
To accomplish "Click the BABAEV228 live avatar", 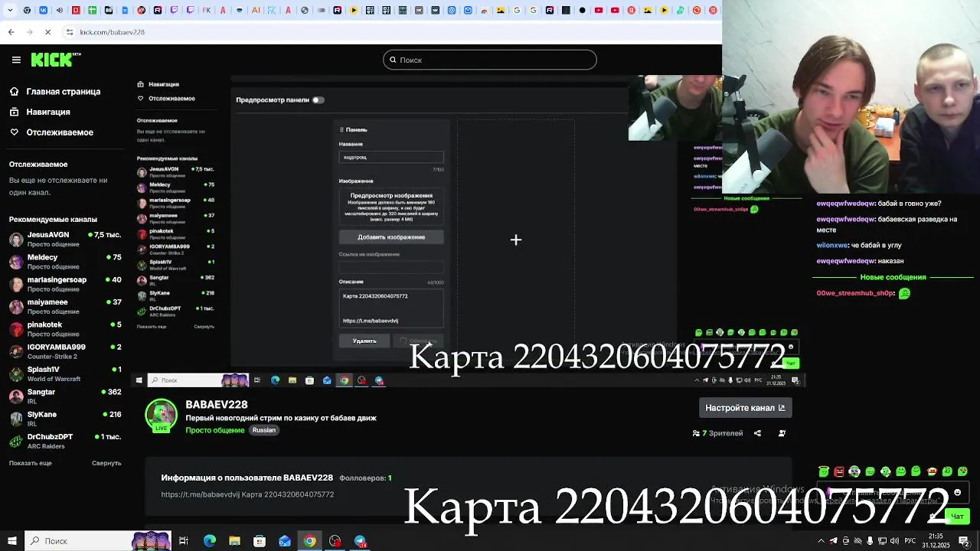I will coord(161,416).
